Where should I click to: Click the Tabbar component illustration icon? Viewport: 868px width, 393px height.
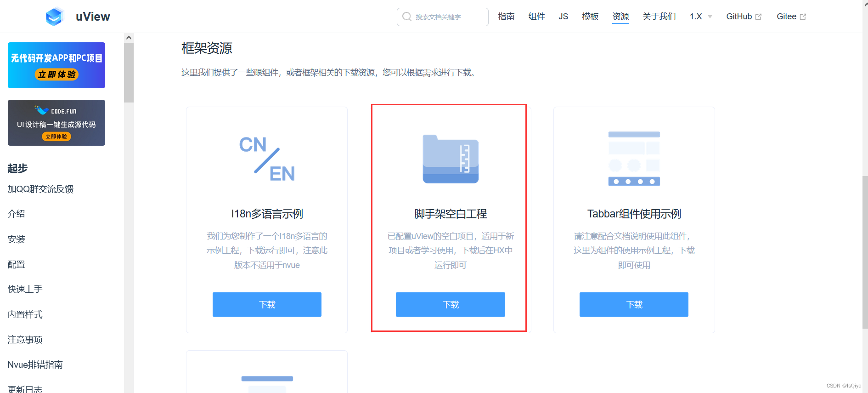pyautogui.click(x=634, y=159)
